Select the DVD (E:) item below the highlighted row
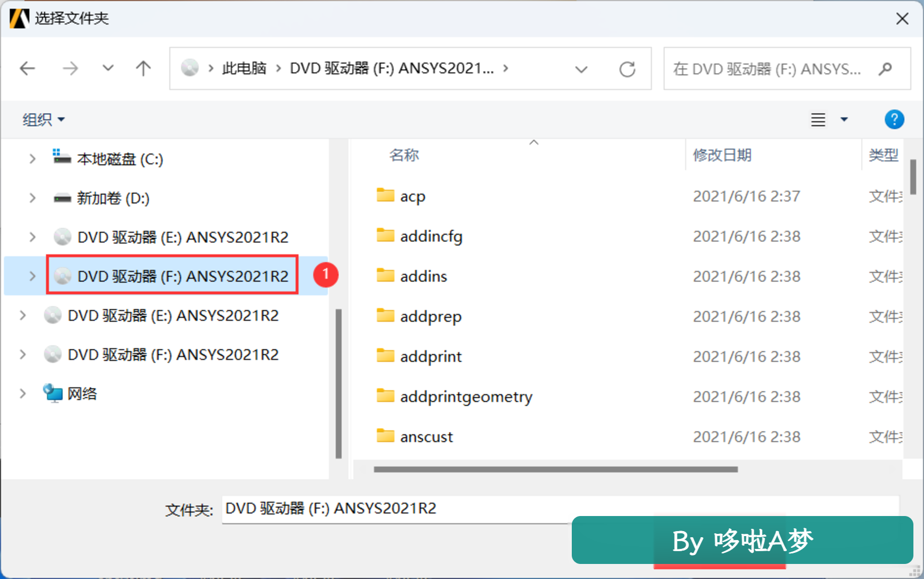 [173, 315]
